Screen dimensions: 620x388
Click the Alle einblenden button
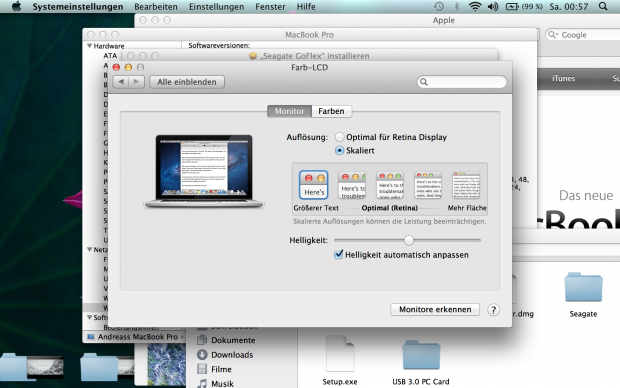(187, 82)
